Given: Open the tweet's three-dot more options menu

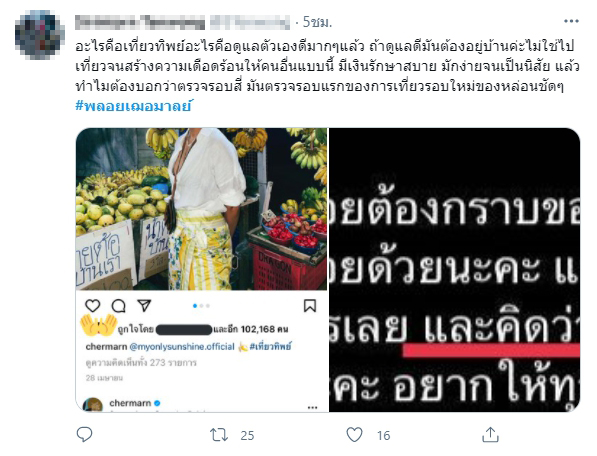Looking at the screenshot, I should pyautogui.click(x=571, y=21).
